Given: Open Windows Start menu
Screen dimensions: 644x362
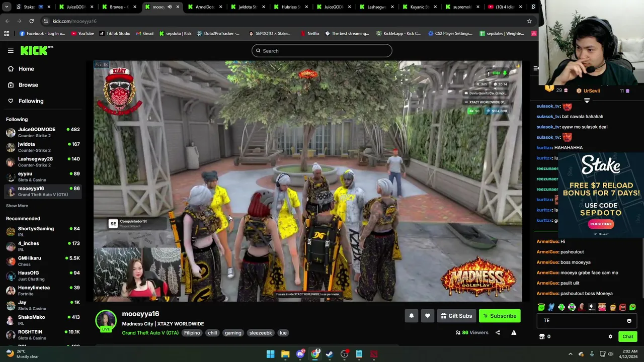Looking at the screenshot, I should point(270,354).
